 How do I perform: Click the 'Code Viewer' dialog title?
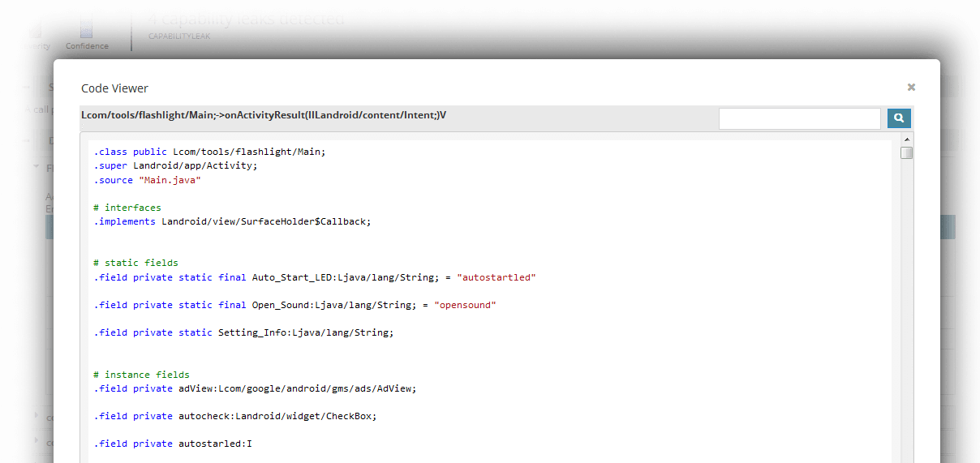pos(114,88)
